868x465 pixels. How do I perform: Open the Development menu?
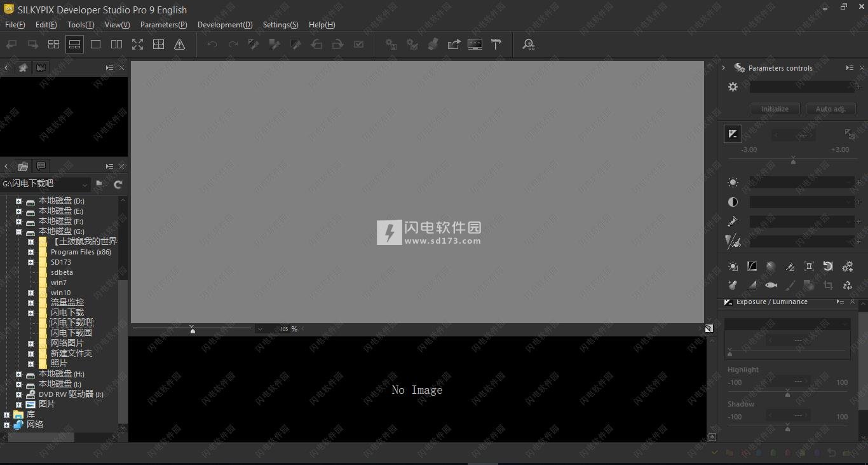click(225, 25)
